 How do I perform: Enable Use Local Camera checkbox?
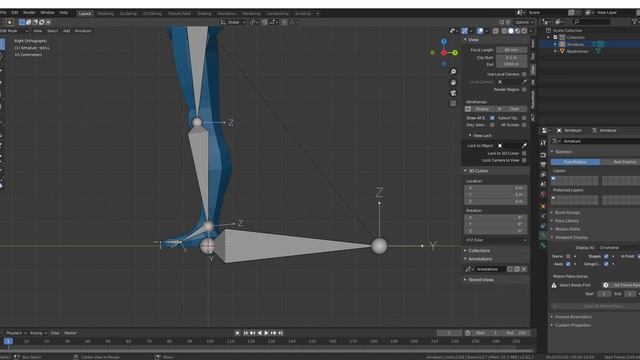coord(524,74)
